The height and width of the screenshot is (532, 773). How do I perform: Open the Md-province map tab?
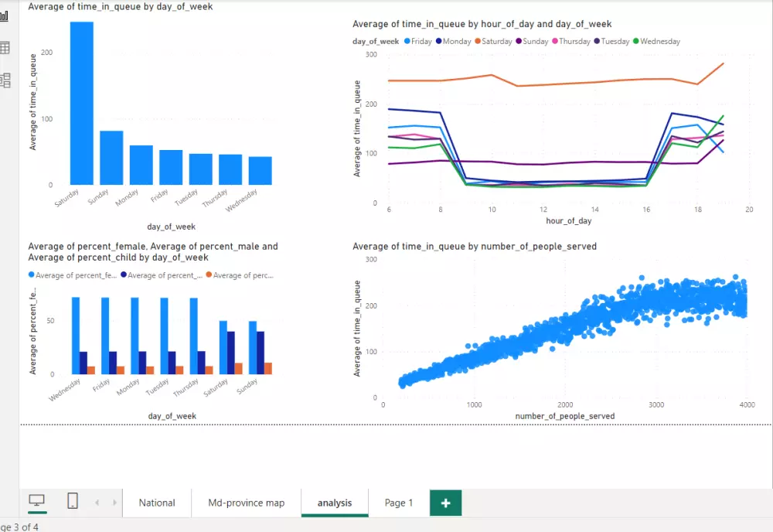tap(246, 503)
